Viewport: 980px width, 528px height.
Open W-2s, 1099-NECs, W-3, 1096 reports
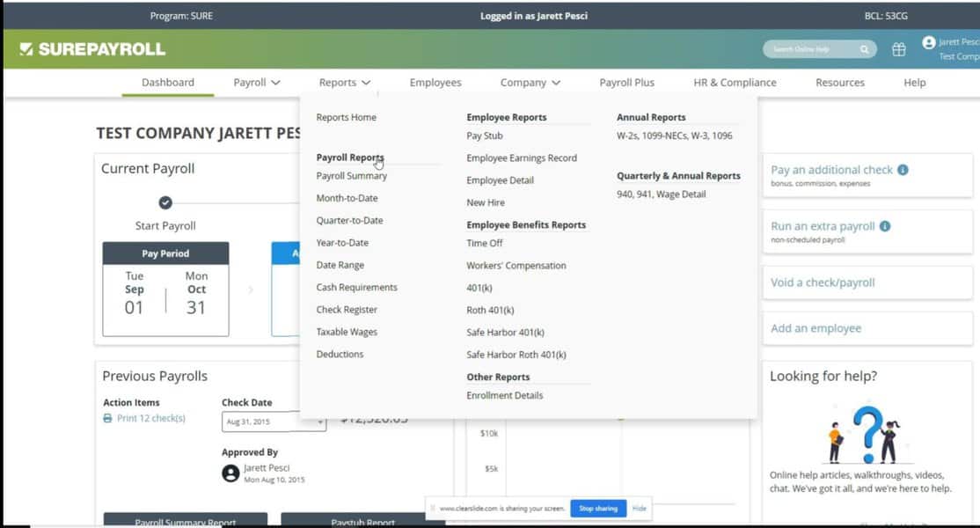(675, 136)
